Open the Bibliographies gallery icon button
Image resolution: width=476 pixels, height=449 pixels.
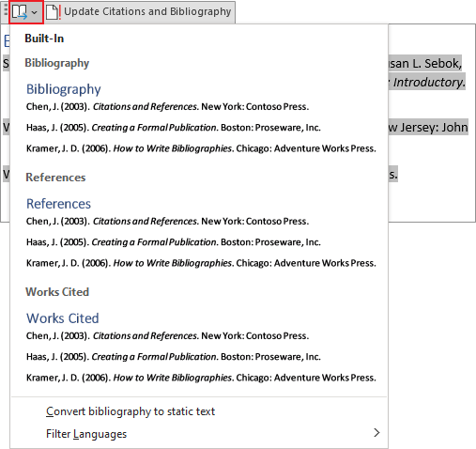[20, 12]
